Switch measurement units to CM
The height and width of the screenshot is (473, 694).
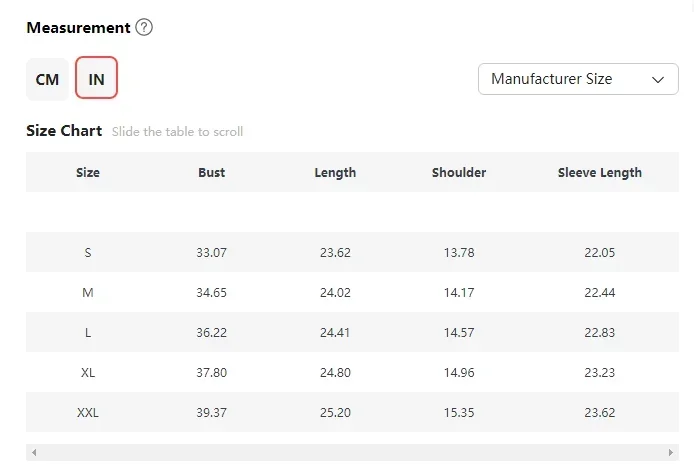click(47, 79)
